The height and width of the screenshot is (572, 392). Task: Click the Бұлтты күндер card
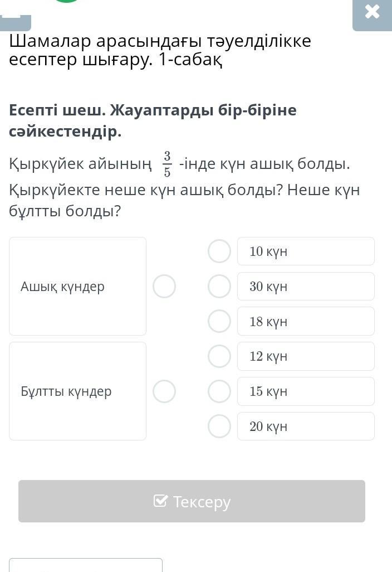(x=77, y=391)
